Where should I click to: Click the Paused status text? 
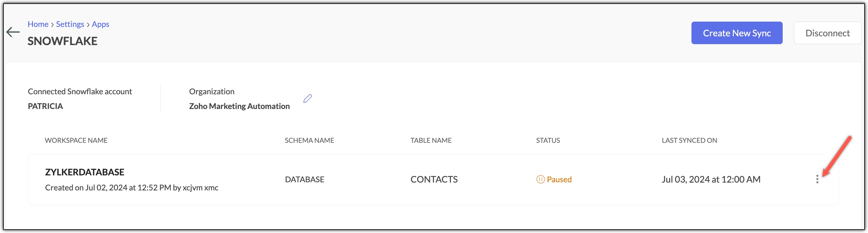[559, 179]
